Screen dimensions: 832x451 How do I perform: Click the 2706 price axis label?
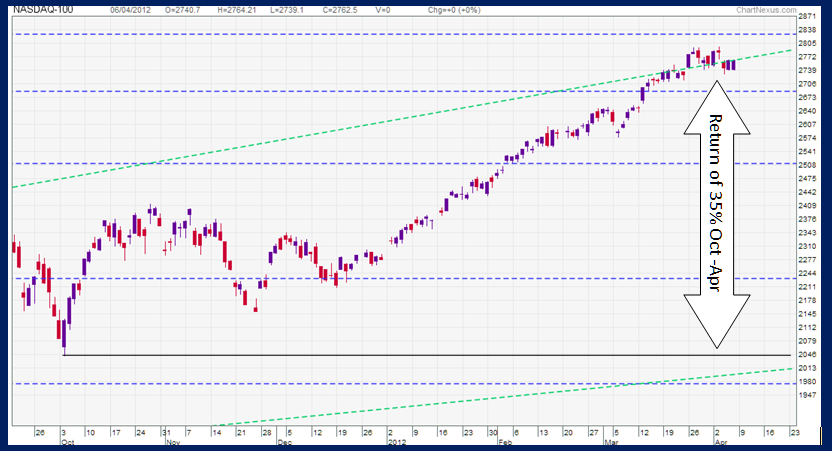pyautogui.click(x=807, y=84)
